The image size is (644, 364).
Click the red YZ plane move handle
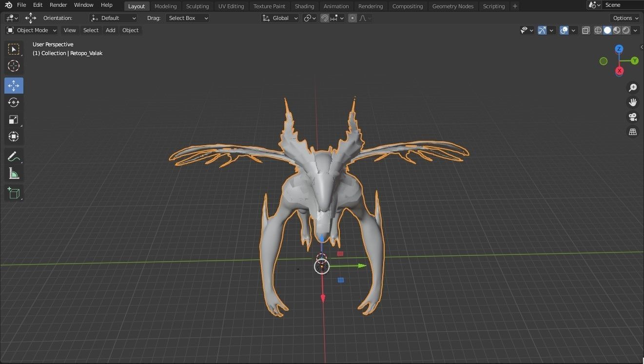(x=340, y=253)
